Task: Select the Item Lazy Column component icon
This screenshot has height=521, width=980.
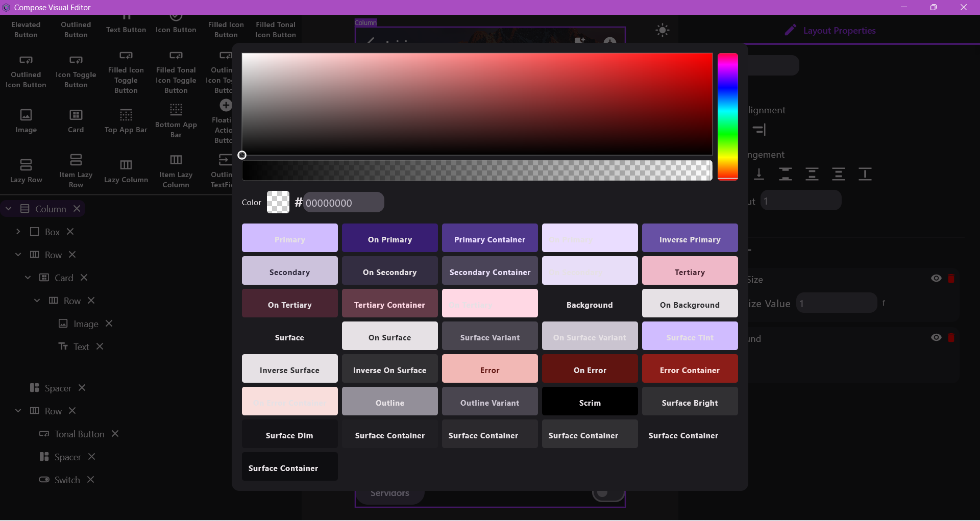Action: click(176, 160)
